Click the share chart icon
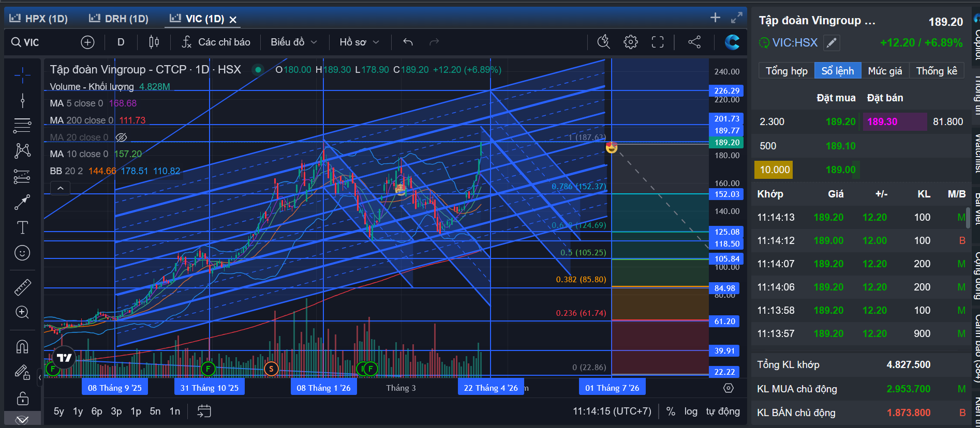 point(694,42)
